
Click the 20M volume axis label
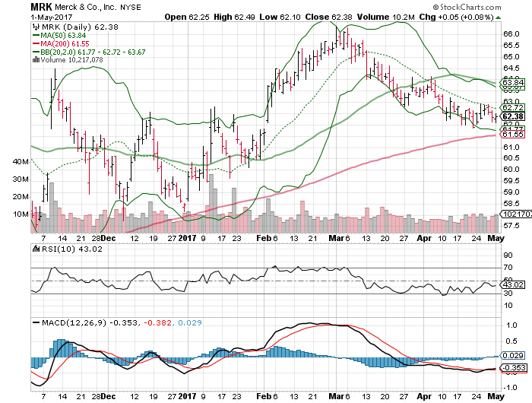click(x=21, y=197)
